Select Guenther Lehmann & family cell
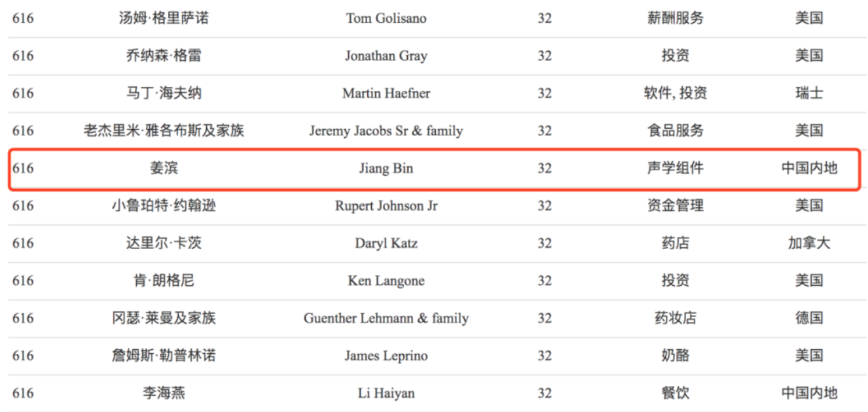The width and height of the screenshot is (868, 412). [386, 318]
